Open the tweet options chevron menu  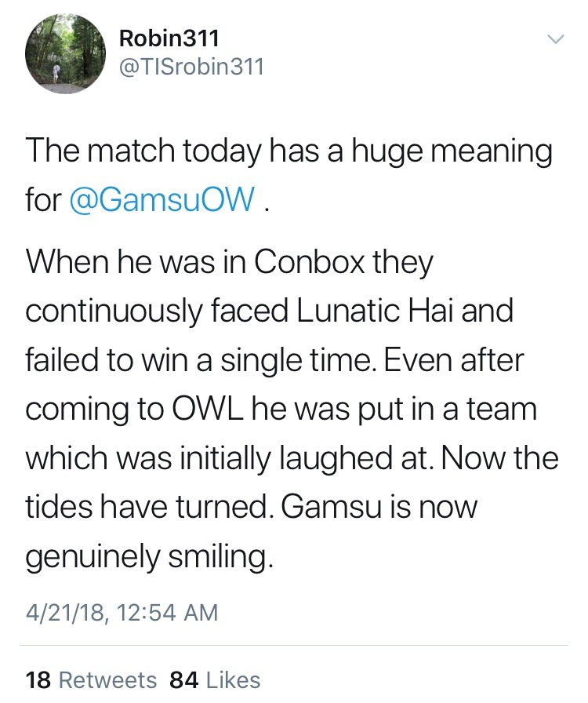click(554, 38)
